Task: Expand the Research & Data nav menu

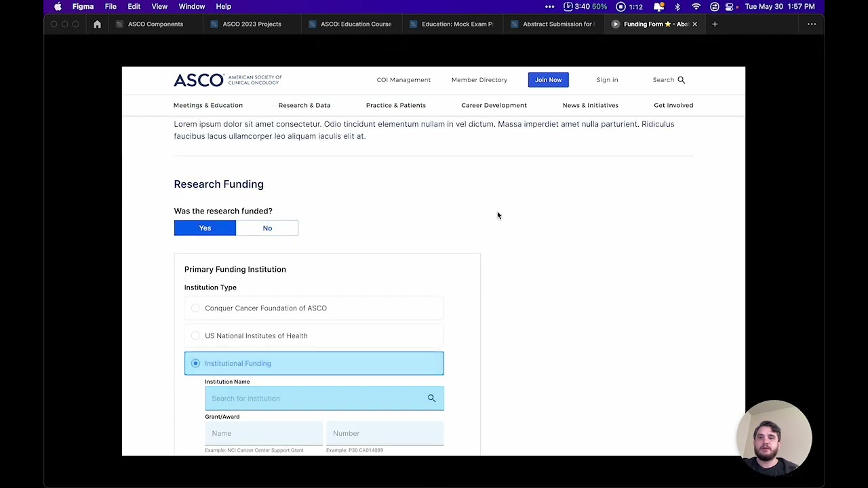Action: pyautogui.click(x=304, y=106)
